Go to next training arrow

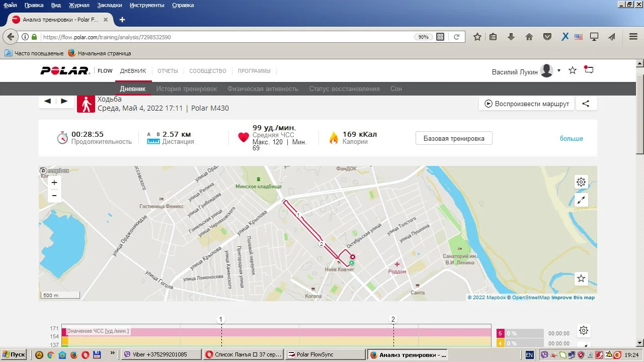[x=64, y=101]
